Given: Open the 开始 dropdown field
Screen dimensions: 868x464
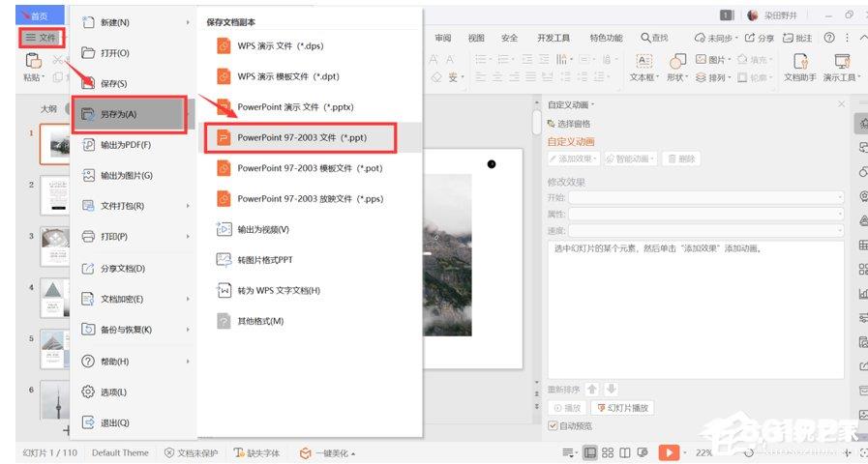Looking at the screenshot, I should (706, 197).
